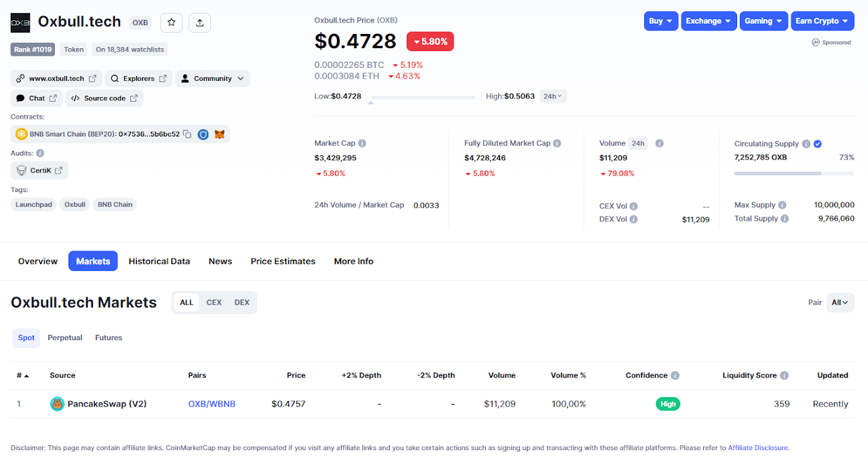
Task: Select the CEX markets filter
Action: (x=214, y=303)
